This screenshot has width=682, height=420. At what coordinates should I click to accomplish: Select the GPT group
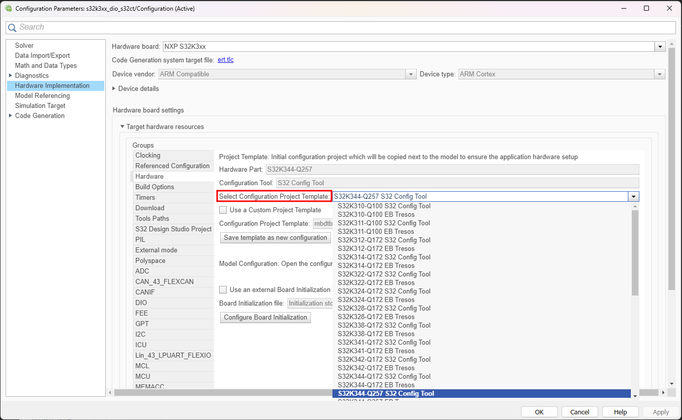coord(173,323)
